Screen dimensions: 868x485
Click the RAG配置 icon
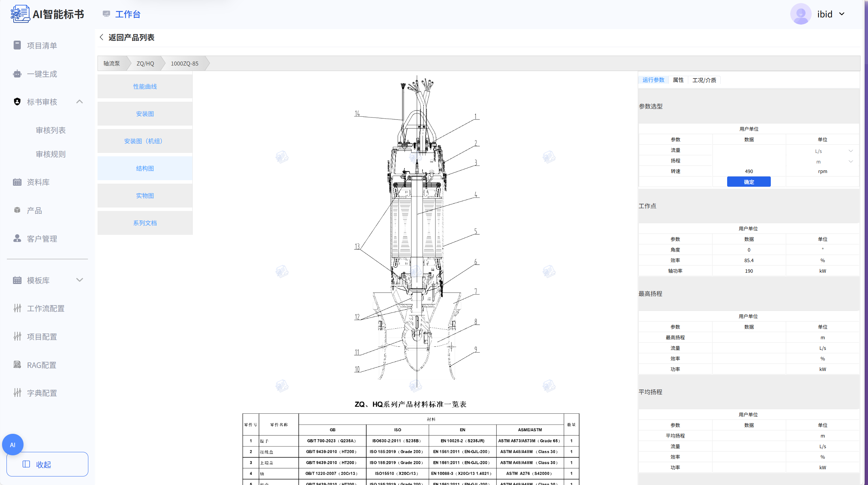pos(17,365)
